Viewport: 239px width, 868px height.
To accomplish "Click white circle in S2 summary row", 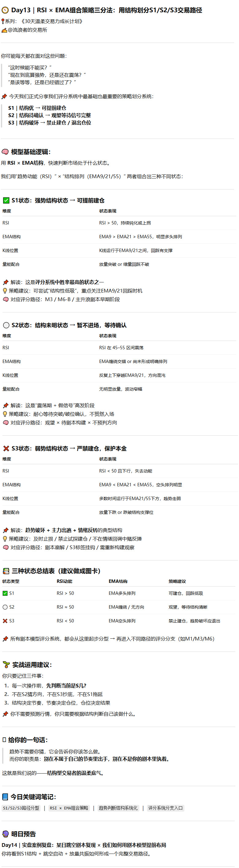I will point(5,607).
